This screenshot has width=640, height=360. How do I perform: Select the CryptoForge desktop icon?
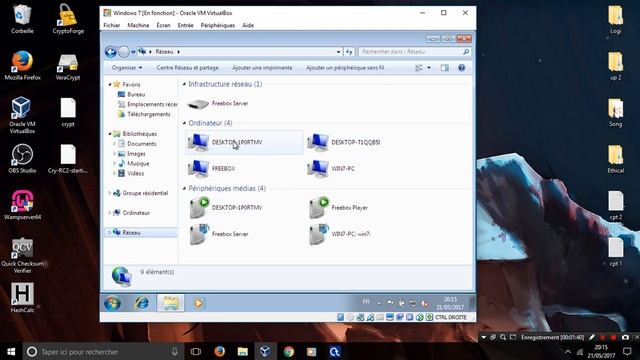coord(68,19)
